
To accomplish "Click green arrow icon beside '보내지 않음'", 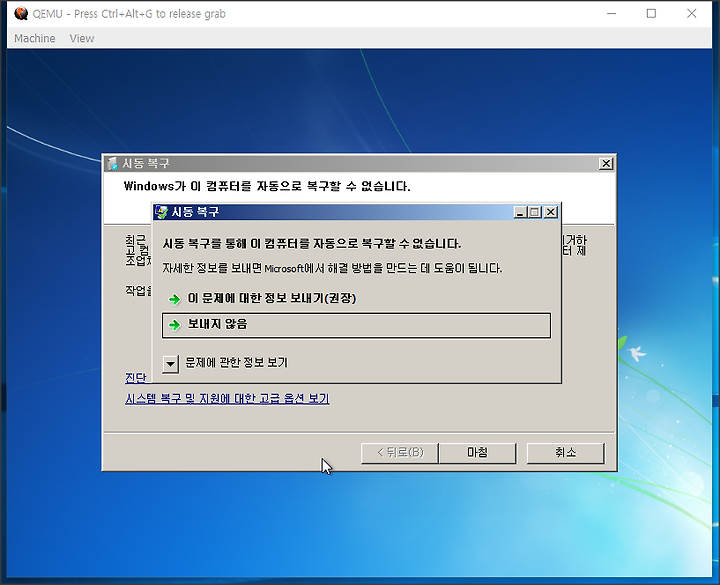I will click(174, 325).
